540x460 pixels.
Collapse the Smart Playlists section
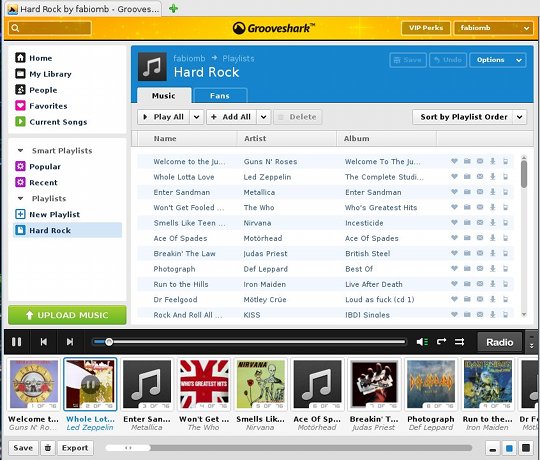click(21, 150)
